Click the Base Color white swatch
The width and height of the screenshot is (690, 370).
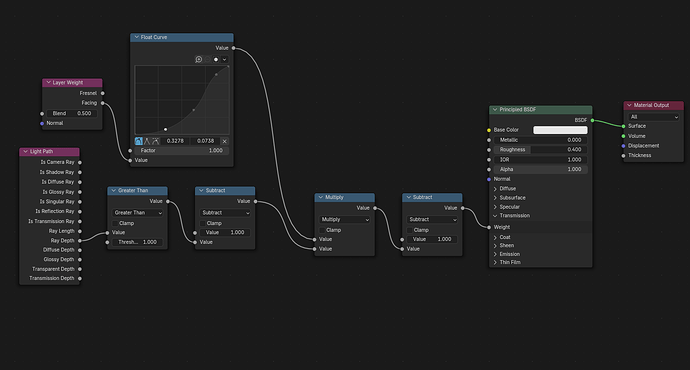(x=560, y=130)
